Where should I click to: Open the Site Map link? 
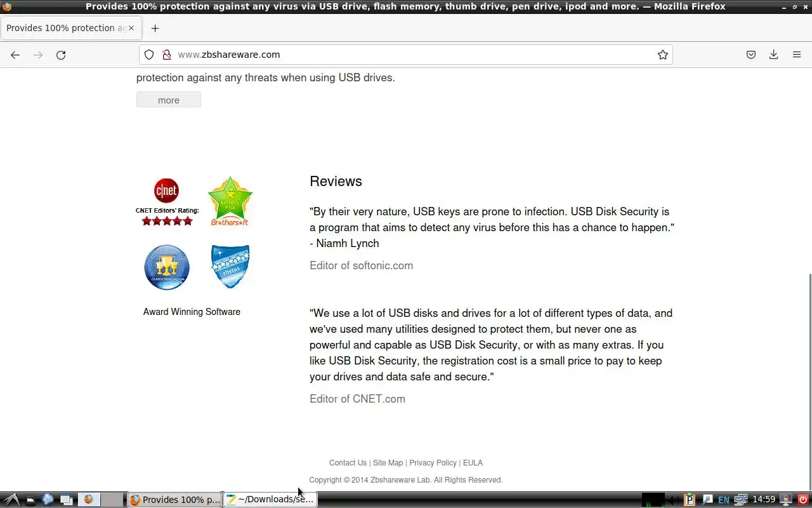tap(388, 463)
